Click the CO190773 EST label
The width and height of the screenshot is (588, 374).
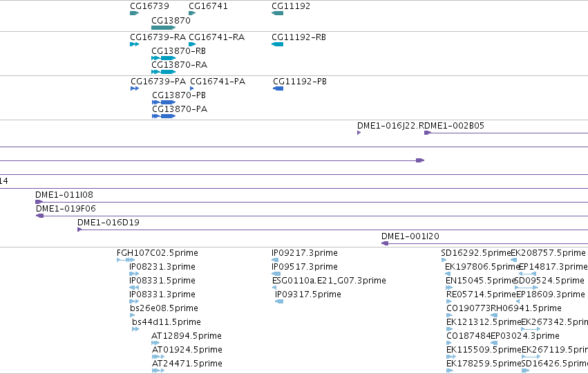pos(468,308)
